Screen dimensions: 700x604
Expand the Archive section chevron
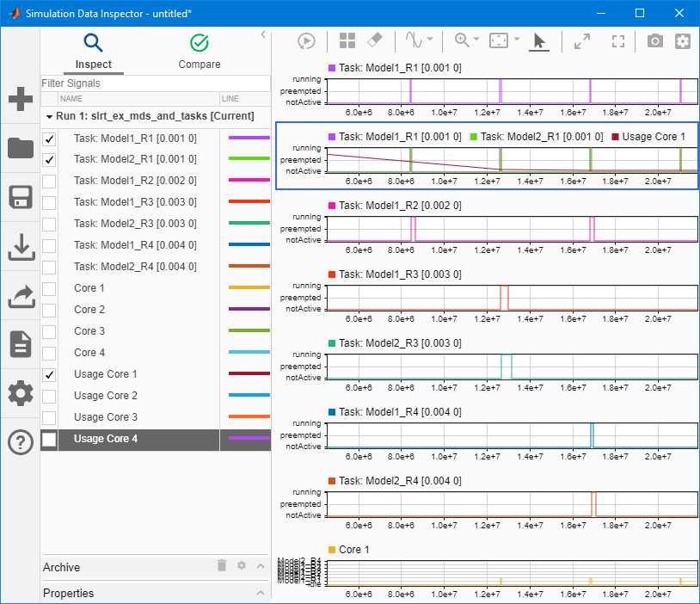(x=261, y=567)
